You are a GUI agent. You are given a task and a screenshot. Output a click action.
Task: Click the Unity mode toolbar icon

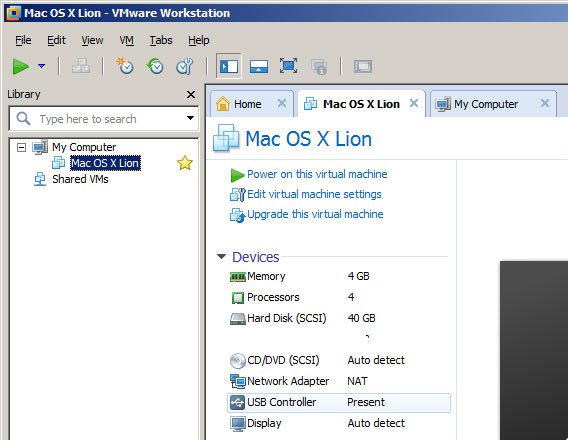coord(319,66)
